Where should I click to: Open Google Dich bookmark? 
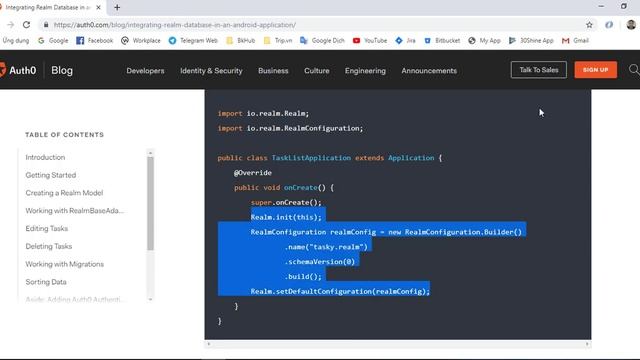click(x=322, y=40)
